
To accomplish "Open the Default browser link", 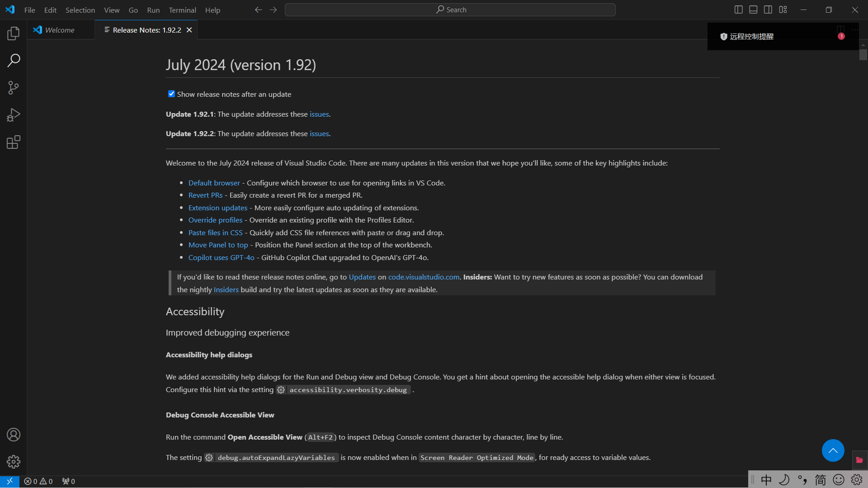I will pos(214,183).
